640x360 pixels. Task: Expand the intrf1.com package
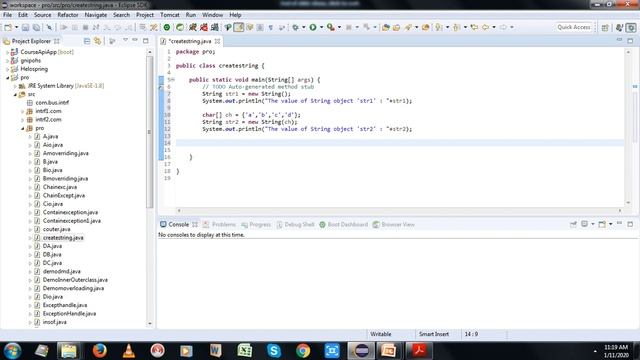click(x=22, y=111)
